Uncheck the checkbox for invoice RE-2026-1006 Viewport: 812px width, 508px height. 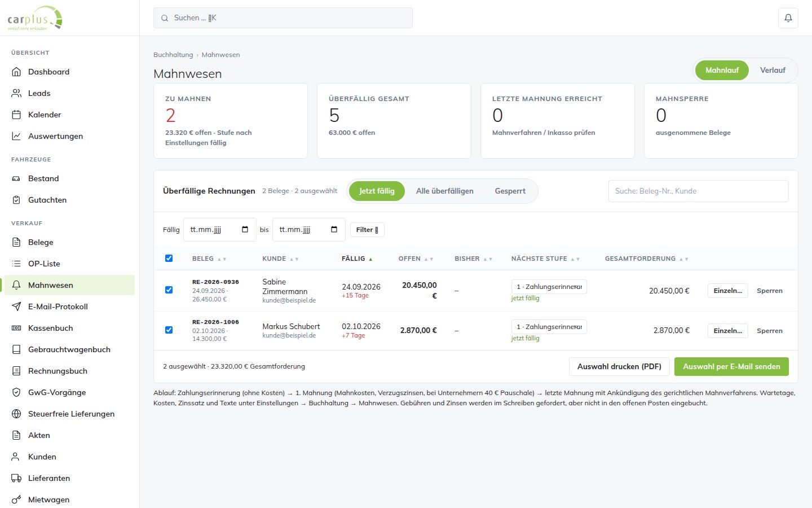tap(169, 330)
